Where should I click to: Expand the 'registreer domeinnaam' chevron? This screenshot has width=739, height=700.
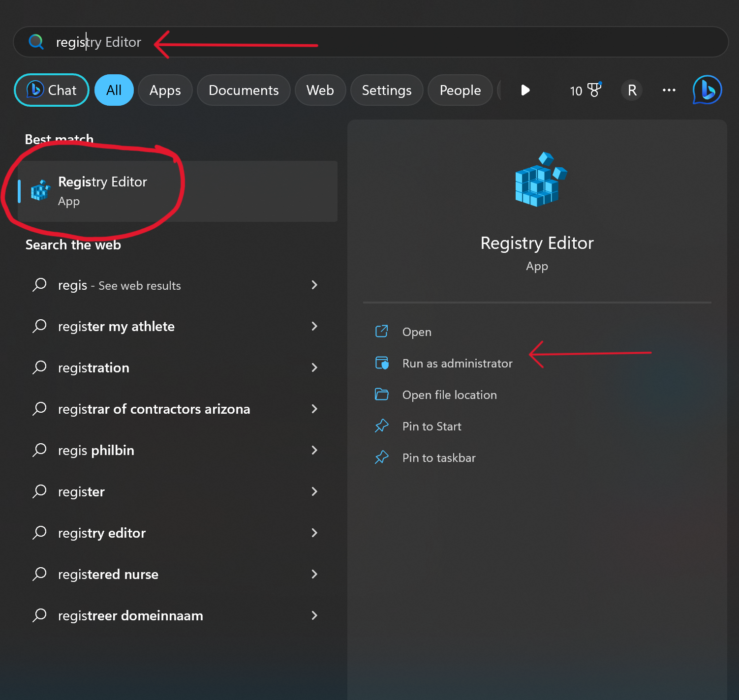pyautogui.click(x=314, y=615)
